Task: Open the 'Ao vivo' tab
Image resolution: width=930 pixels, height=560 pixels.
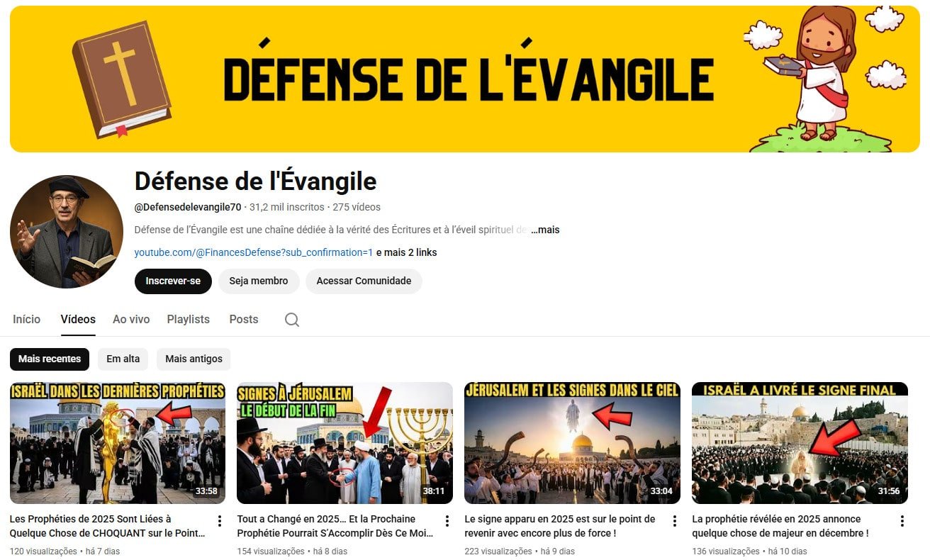Action: (x=131, y=320)
